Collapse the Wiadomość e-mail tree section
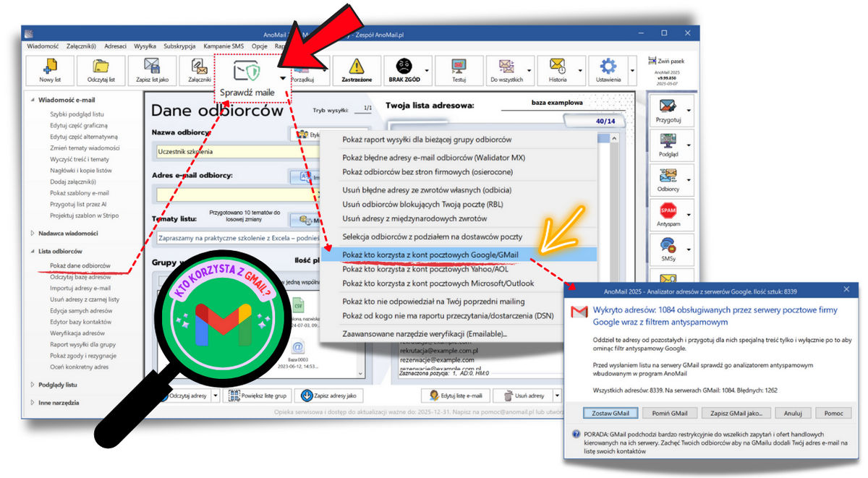This screenshot has width=868, height=478. coord(32,100)
